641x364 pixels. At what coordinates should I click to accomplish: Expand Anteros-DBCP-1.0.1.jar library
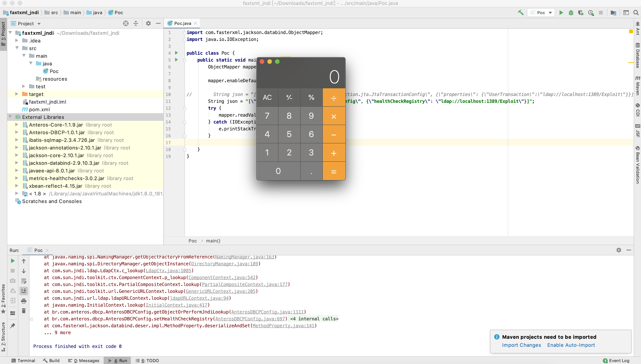click(x=17, y=132)
